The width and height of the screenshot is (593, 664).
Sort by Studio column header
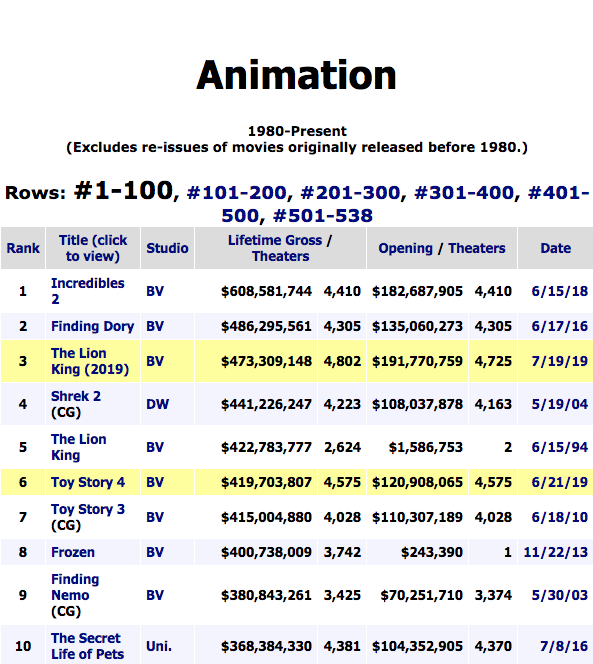pos(167,248)
